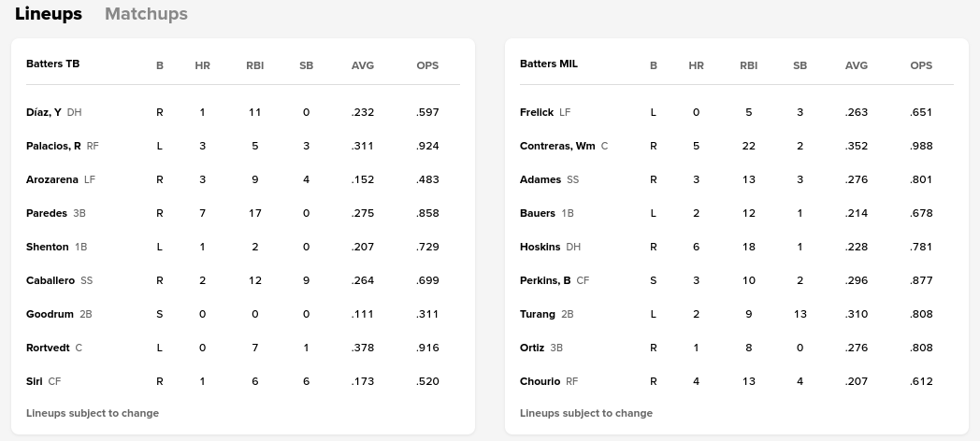Open Goodrum player profile

tap(50, 314)
